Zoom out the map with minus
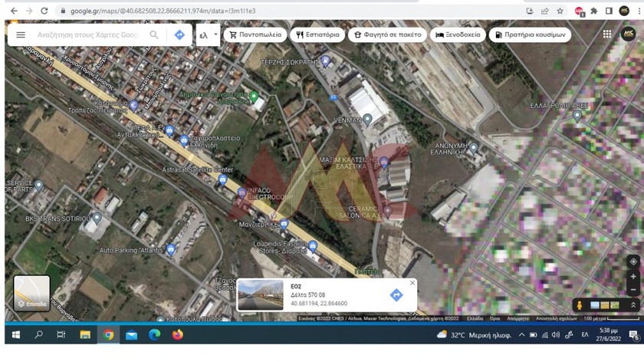 (x=633, y=290)
